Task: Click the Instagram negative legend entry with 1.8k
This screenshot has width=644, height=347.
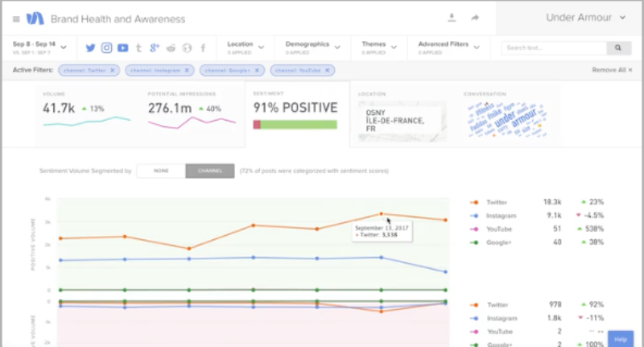Action: (537, 318)
